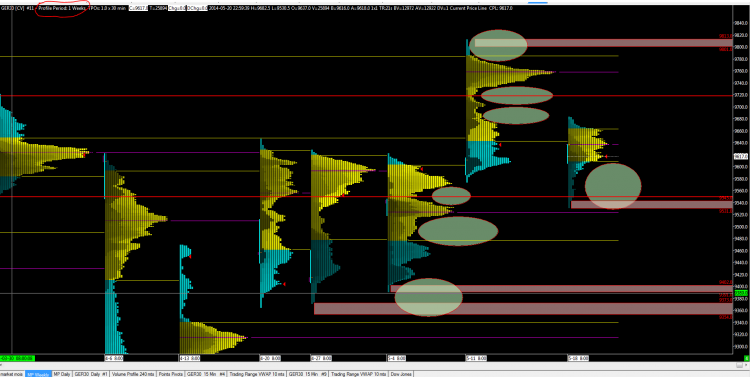This screenshot has width=750, height=377.
Task: Select the 9617.0 current price label on scale
Action: pyautogui.click(x=740, y=156)
